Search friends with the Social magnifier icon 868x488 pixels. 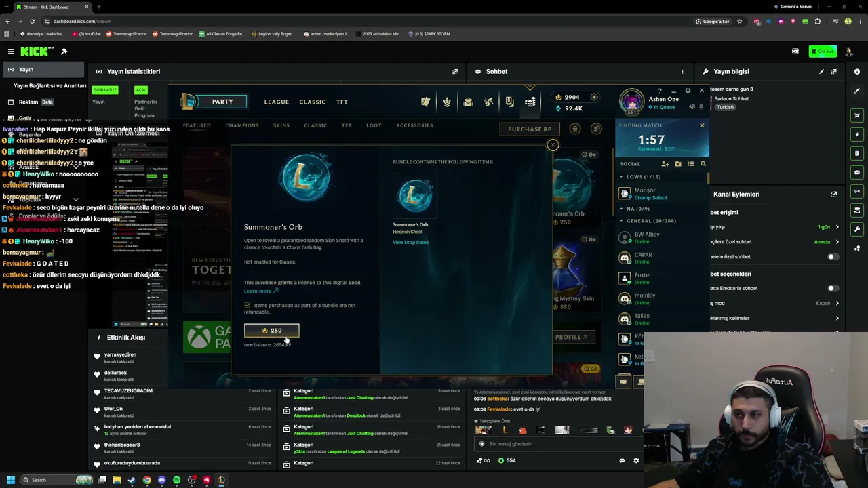pos(703,164)
